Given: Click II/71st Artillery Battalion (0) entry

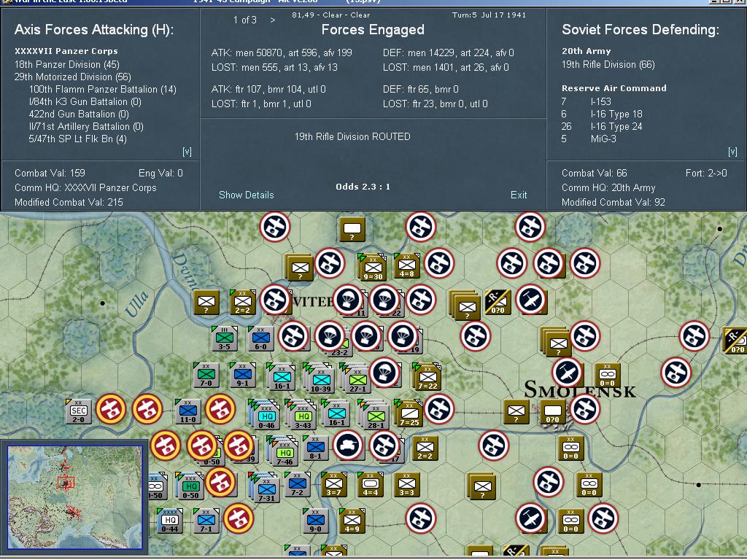Looking at the screenshot, I should click(86, 126).
